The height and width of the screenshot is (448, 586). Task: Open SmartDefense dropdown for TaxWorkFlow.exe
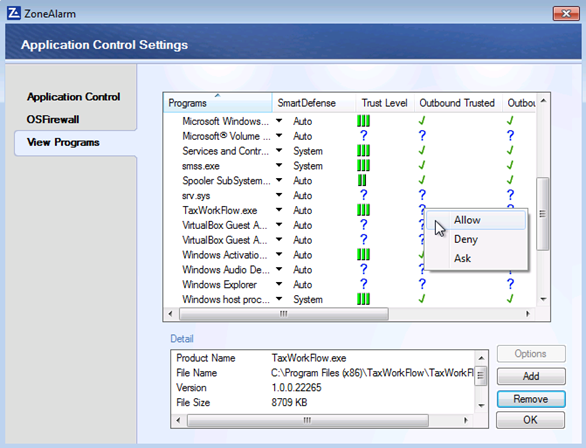point(279,210)
